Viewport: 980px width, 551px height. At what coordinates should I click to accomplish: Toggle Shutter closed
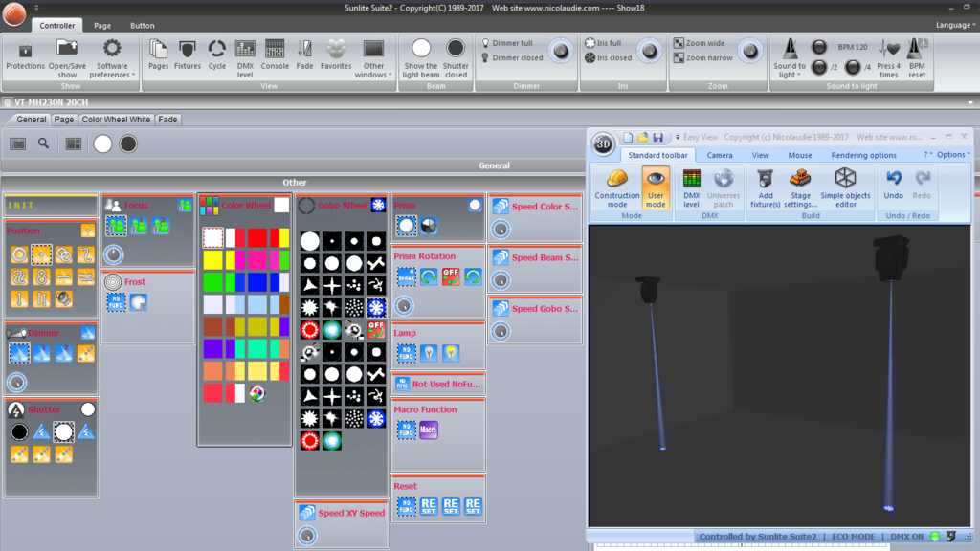(456, 58)
